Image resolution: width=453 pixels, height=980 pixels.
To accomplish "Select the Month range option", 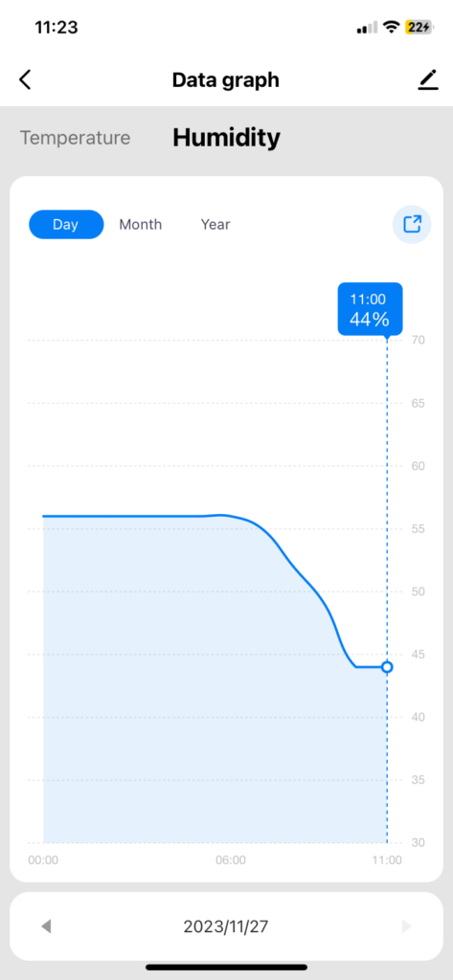I will click(x=141, y=224).
